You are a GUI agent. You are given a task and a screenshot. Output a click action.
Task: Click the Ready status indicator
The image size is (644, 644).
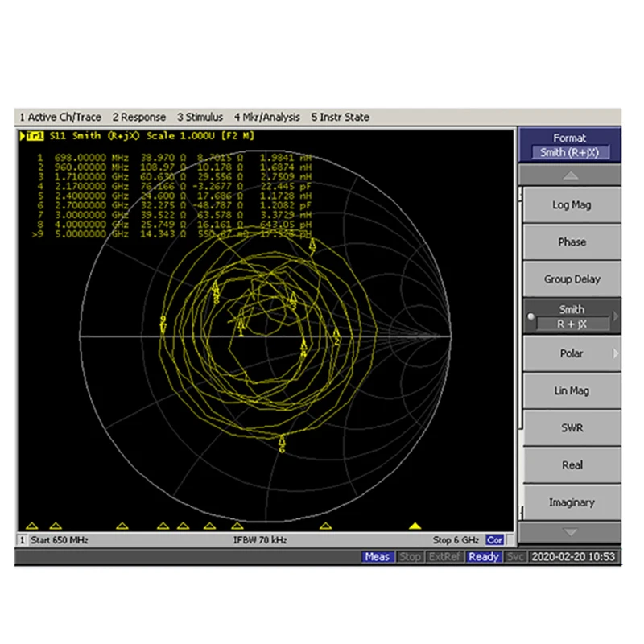[484, 557]
